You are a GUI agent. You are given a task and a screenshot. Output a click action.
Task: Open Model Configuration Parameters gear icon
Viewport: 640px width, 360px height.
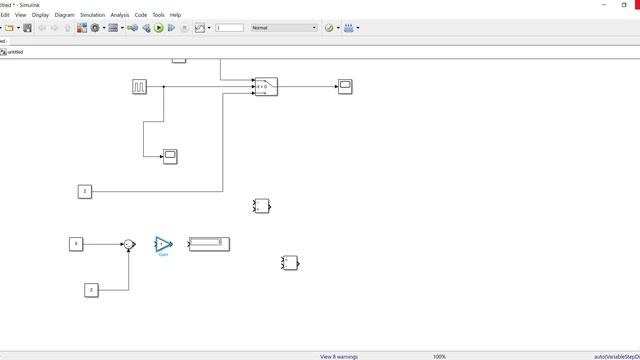coord(95,28)
